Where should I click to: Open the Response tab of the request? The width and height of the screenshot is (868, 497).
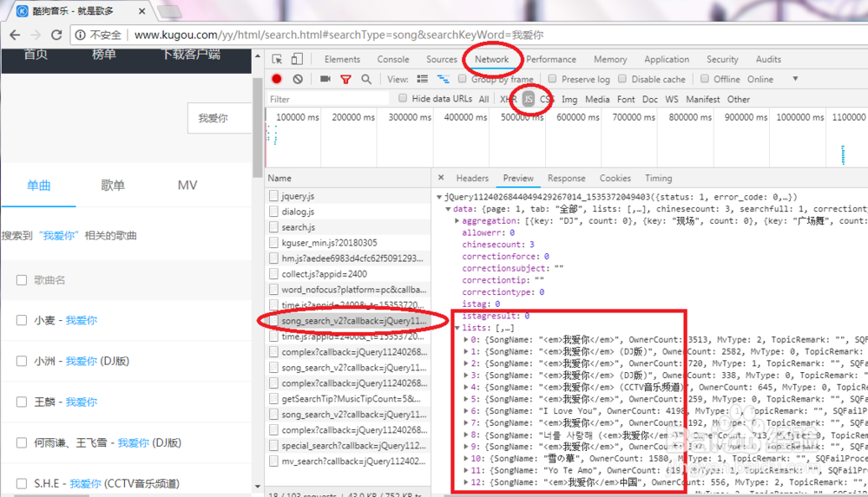click(566, 178)
